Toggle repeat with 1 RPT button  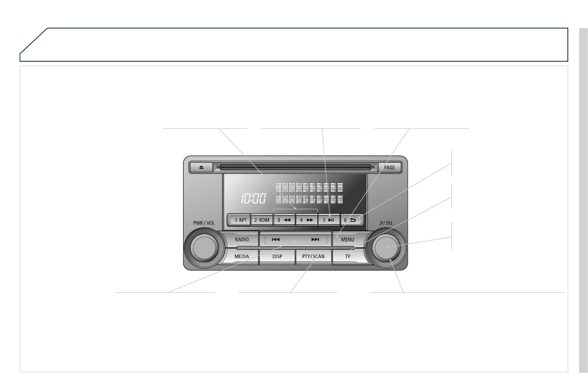point(240,220)
